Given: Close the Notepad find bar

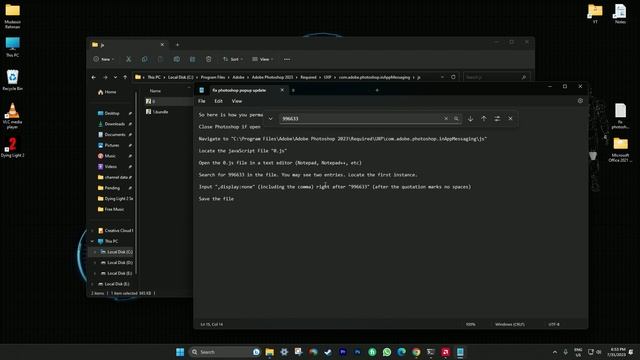Looking at the screenshot, I should point(510,118).
